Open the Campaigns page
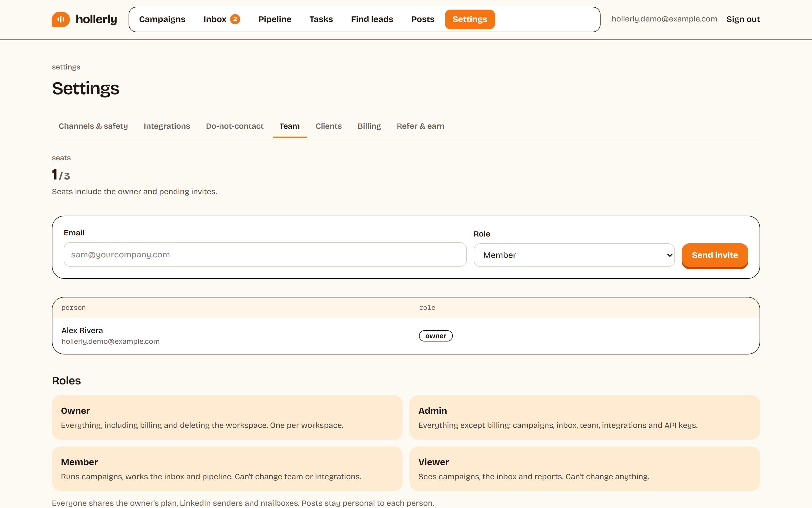This screenshot has height=508, width=812. [162, 19]
